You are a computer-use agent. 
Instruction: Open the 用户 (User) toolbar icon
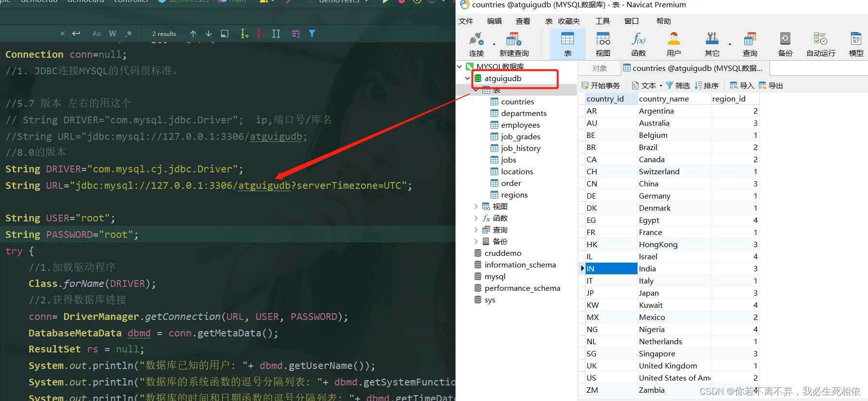(673, 44)
